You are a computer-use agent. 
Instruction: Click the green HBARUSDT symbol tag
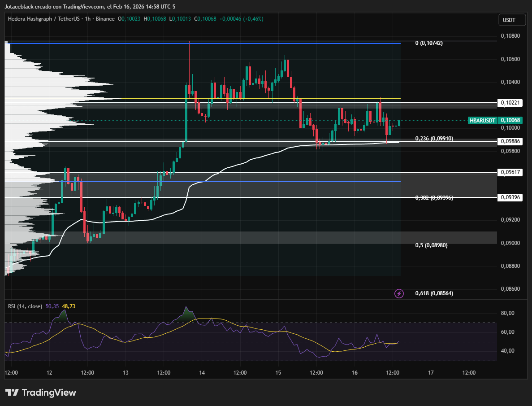coord(482,120)
